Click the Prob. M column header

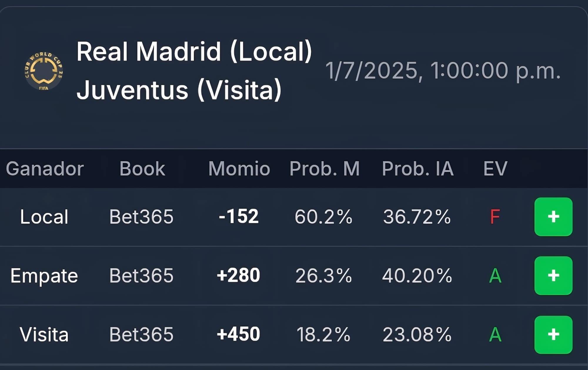pyautogui.click(x=325, y=169)
